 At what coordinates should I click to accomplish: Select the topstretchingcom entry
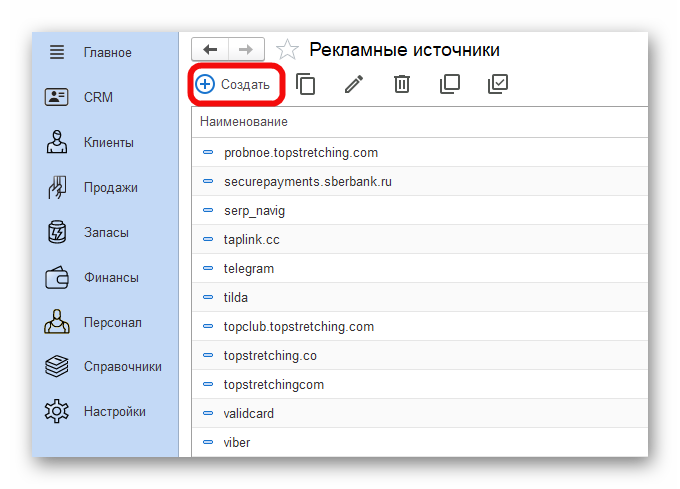point(420,384)
